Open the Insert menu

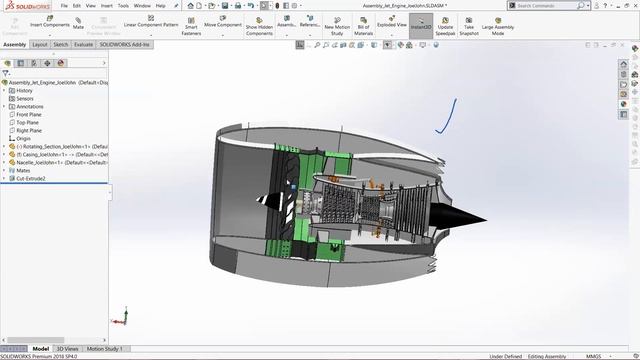[x=107, y=6]
